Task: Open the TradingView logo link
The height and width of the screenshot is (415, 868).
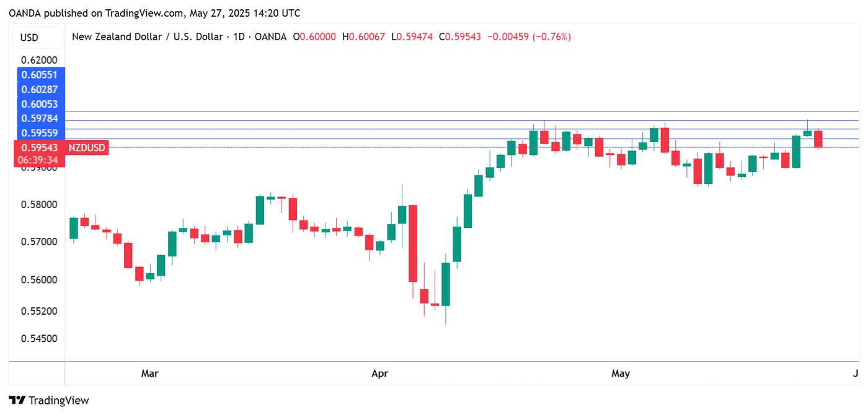Action: [x=49, y=400]
